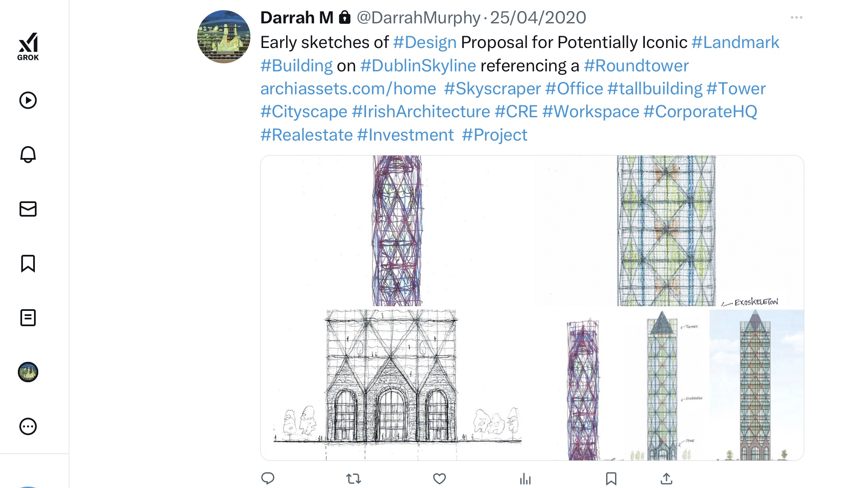Open messages envelope icon

pyautogui.click(x=28, y=209)
